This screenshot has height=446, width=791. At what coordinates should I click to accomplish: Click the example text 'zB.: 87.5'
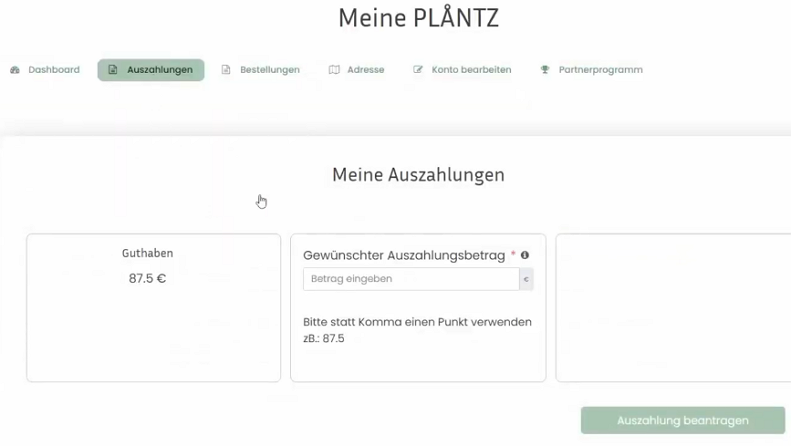(324, 339)
